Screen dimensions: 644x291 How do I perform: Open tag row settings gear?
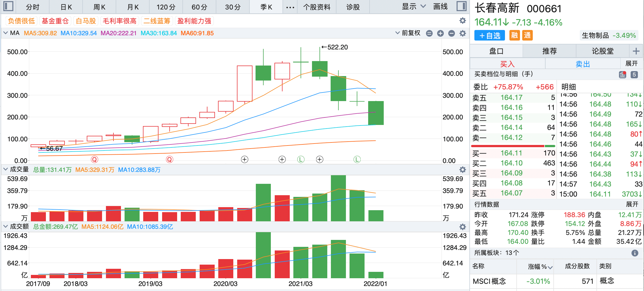(x=462, y=21)
